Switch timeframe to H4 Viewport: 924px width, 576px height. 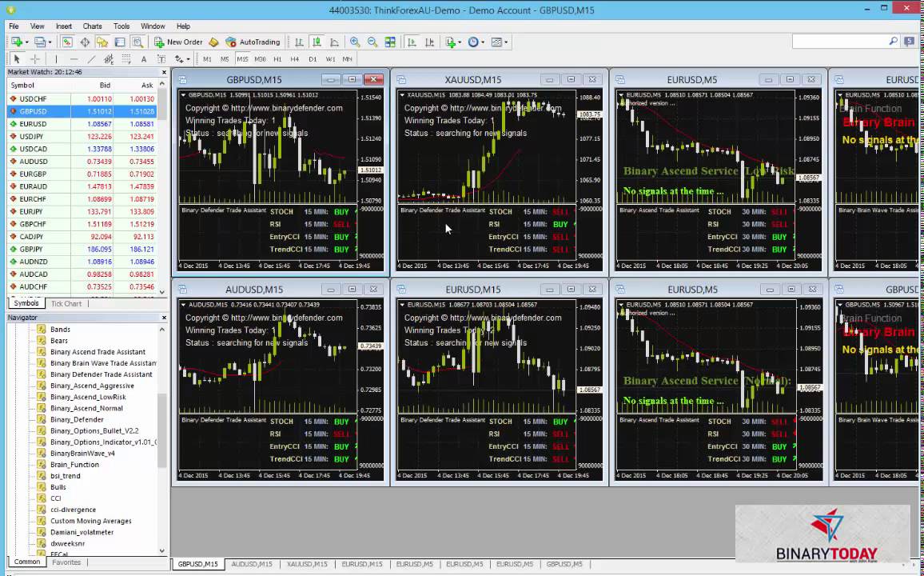click(x=295, y=59)
